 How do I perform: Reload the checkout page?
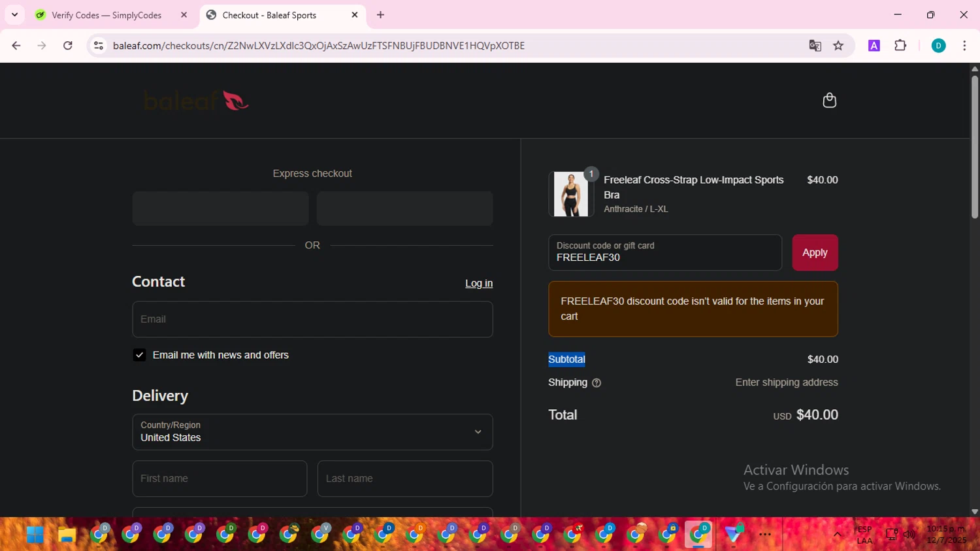click(x=67, y=46)
